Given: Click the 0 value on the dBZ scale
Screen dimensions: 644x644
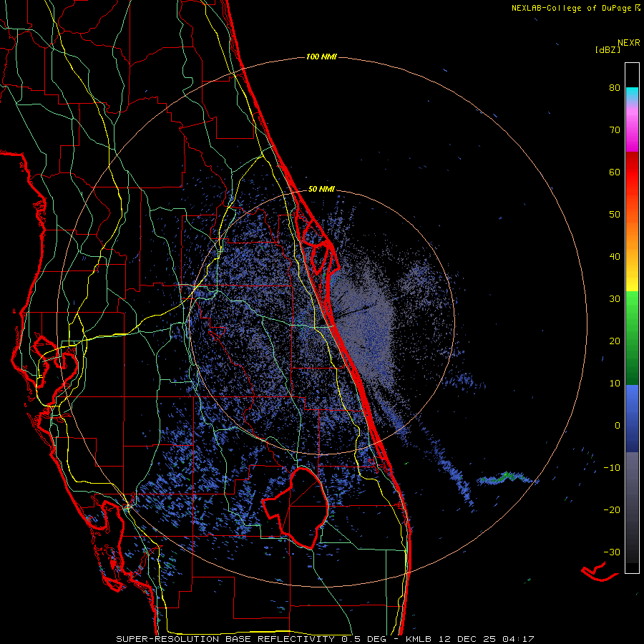Looking at the screenshot, I should (618, 426).
